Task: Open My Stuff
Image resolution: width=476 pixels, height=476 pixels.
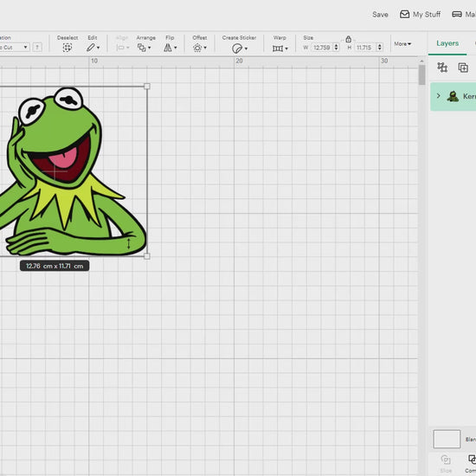Action: 420,14
